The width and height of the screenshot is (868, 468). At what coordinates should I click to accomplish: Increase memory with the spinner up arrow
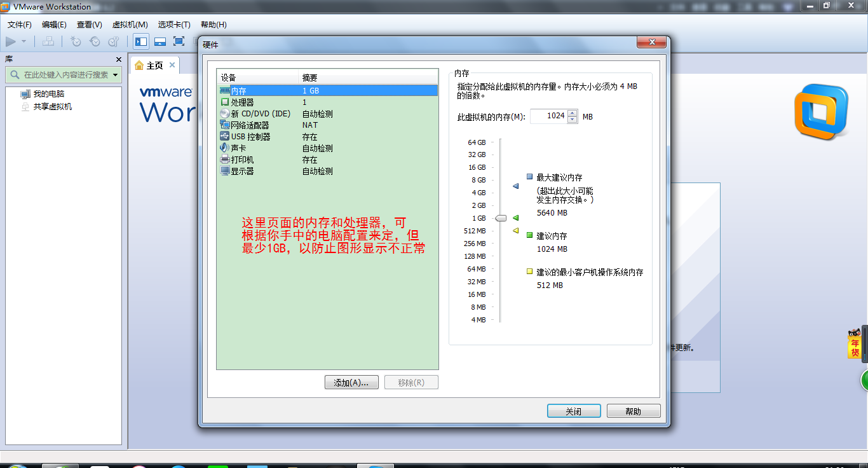[573, 113]
